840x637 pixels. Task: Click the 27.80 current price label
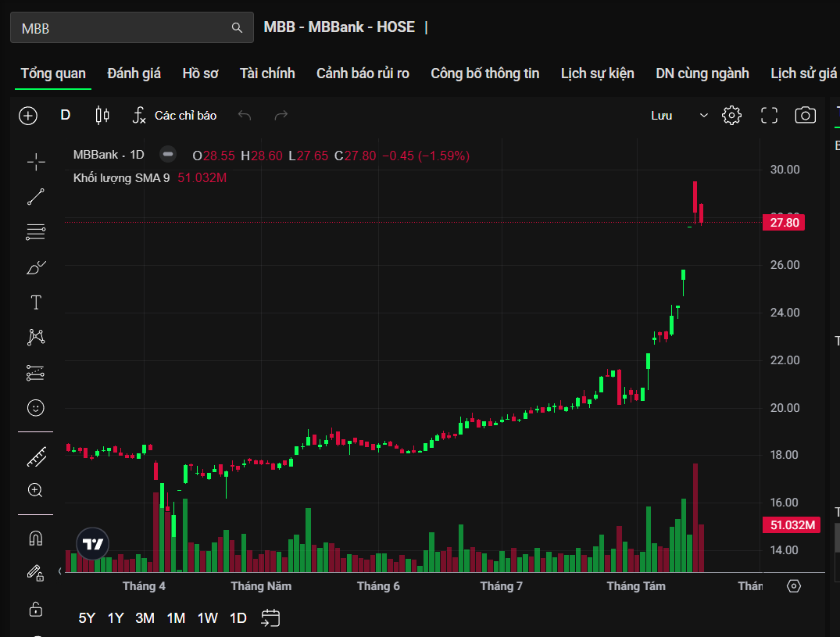784,222
